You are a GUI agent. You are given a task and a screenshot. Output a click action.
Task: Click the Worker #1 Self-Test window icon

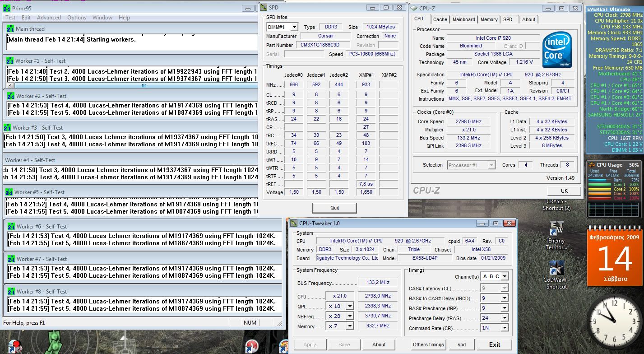pyautogui.click(x=10, y=61)
